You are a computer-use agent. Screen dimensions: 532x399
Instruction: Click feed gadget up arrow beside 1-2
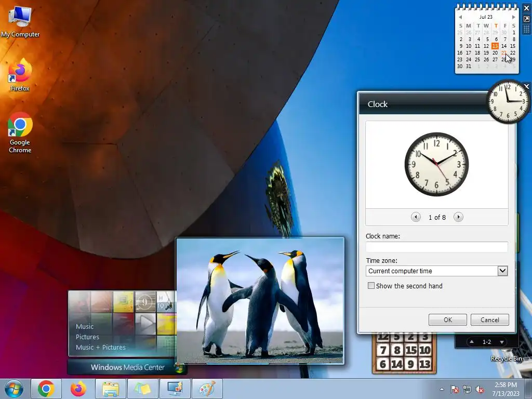pyautogui.click(x=472, y=342)
